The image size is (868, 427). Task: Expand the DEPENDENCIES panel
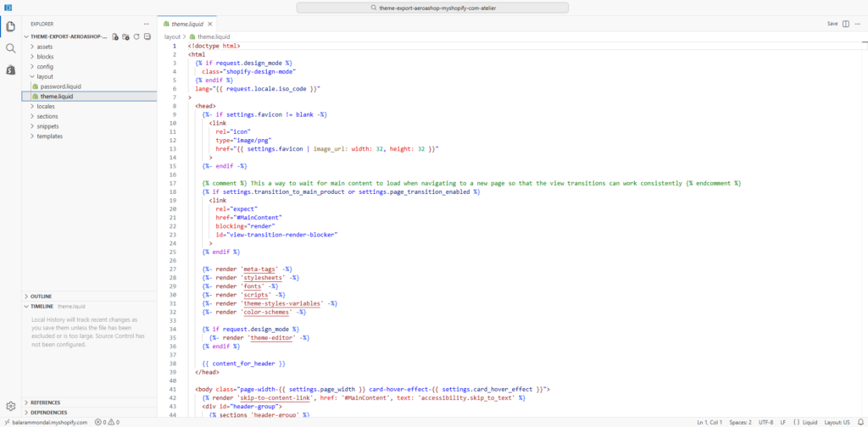tap(89, 413)
